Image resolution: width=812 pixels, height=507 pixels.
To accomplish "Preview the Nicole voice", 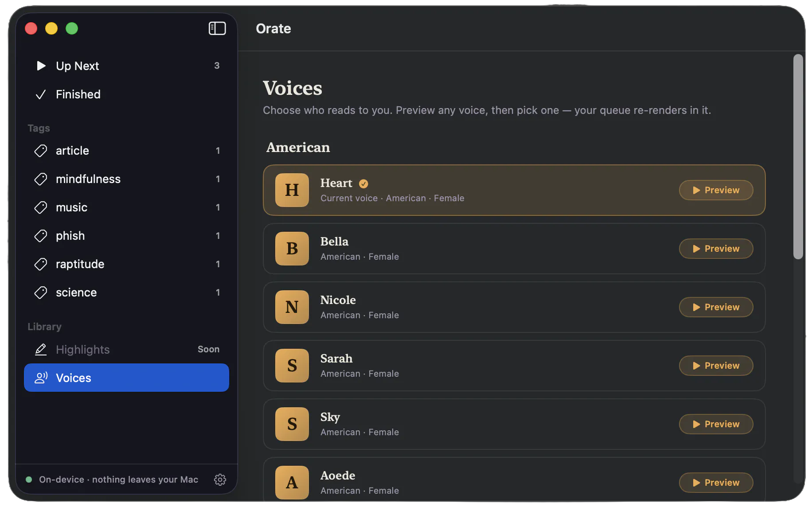I will [x=716, y=307].
